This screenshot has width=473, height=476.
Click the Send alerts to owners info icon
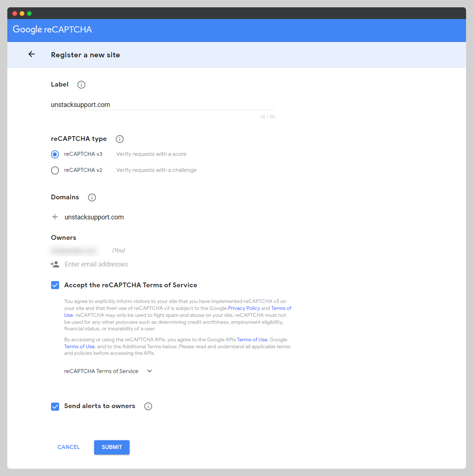pyautogui.click(x=148, y=406)
